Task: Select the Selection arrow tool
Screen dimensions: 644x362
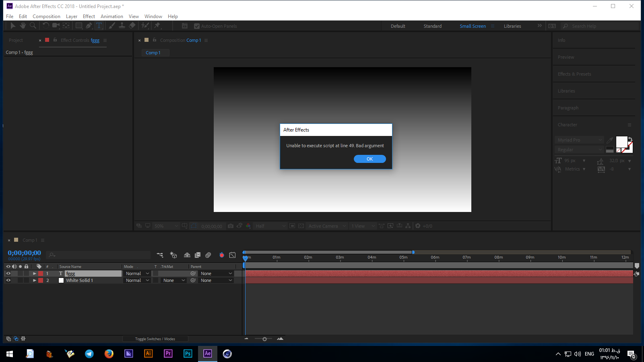Action: click(13, 26)
